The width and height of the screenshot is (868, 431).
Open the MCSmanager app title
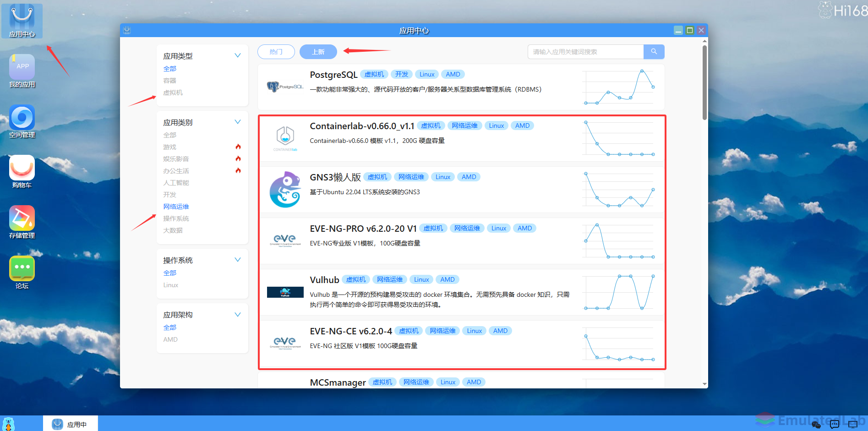coord(338,382)
